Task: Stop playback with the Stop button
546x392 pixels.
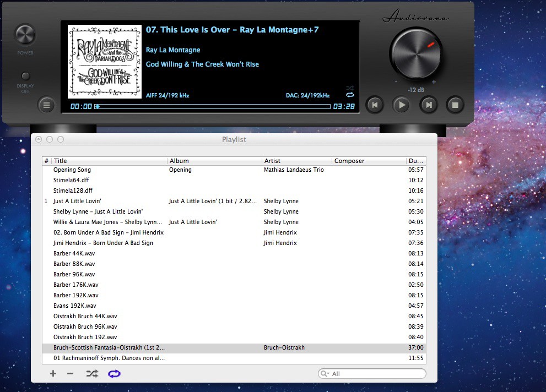Action: click(455, 105)
